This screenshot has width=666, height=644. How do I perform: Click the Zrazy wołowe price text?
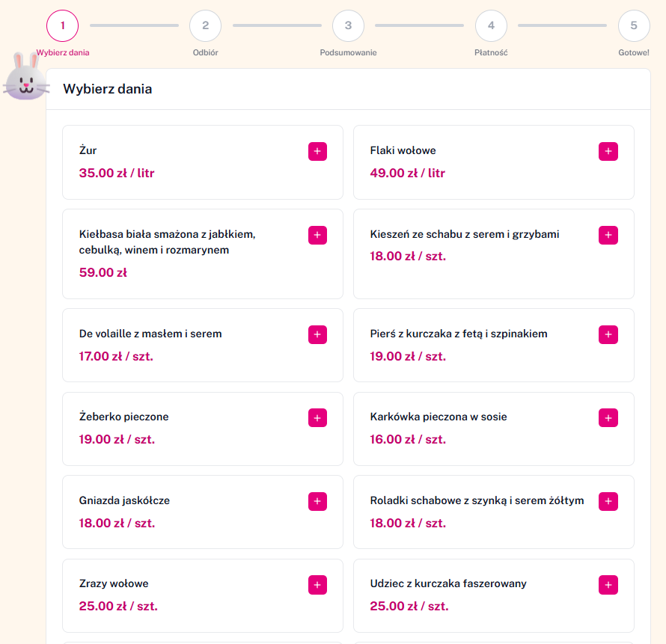click(118, 606)
